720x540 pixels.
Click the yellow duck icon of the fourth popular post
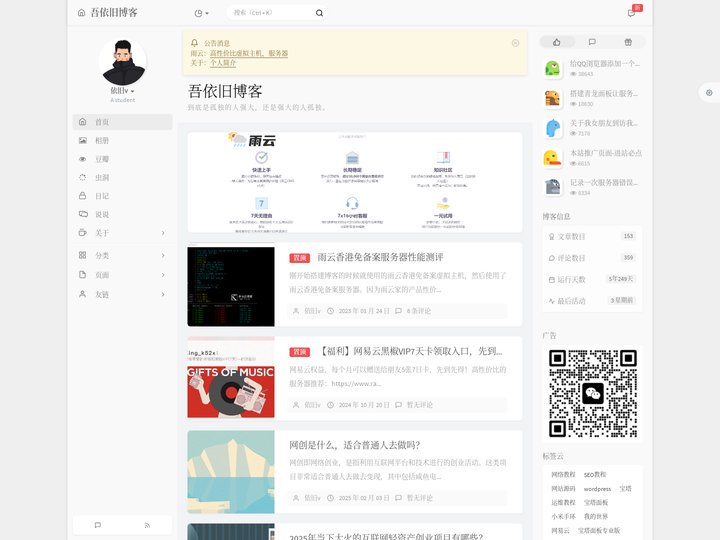pyautogui.click(x=553, y=158)
